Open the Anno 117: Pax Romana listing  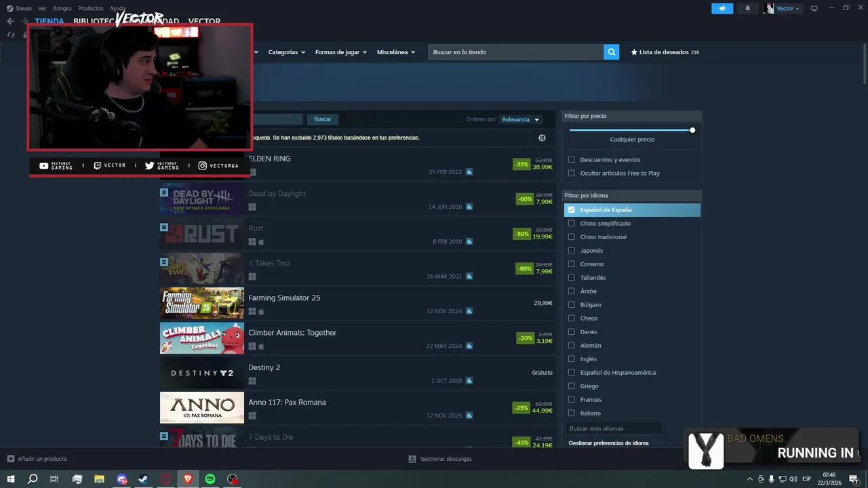coord(357,408)
